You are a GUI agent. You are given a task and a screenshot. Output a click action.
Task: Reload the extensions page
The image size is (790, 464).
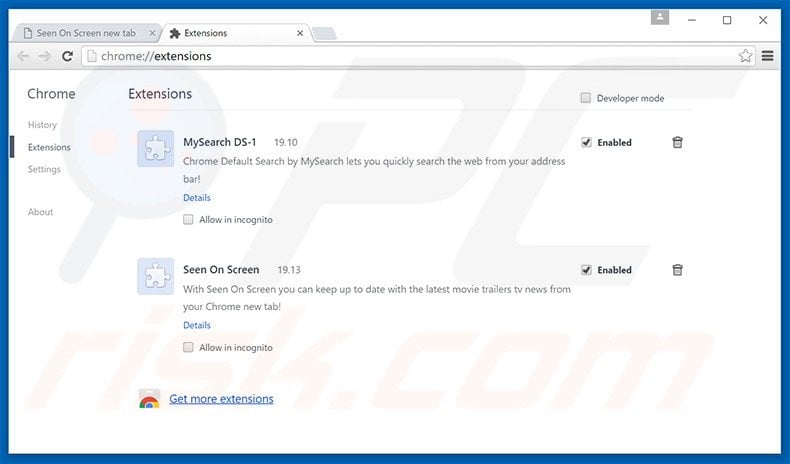click(68, 56)
